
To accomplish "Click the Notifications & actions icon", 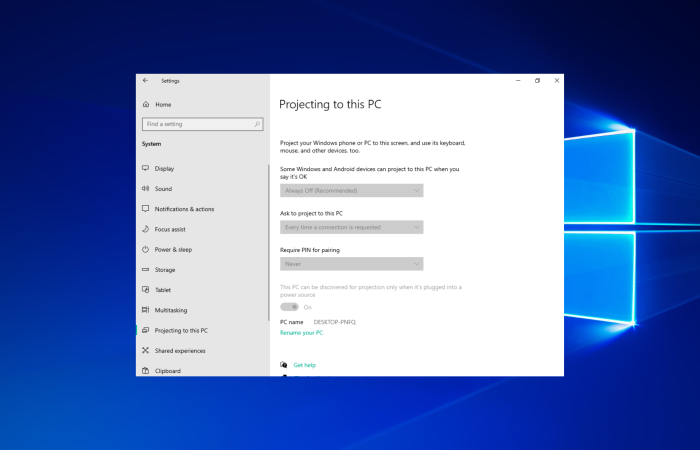I will [x=145, y=208].
